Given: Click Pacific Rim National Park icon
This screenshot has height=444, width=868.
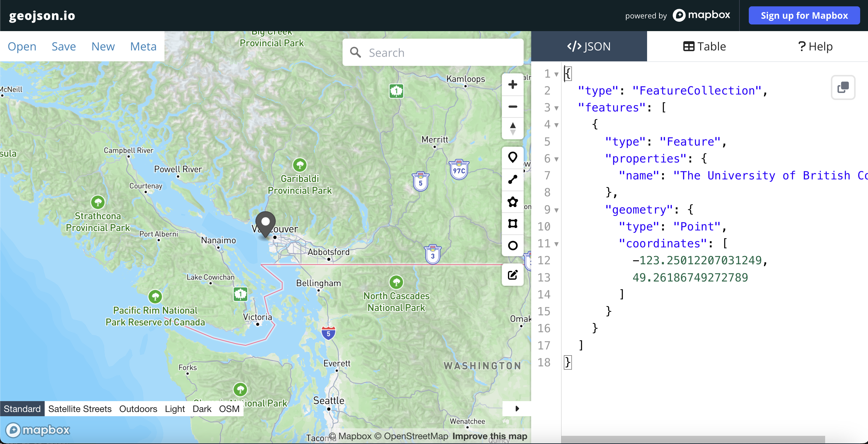Looking at the screenshot, I should point(155,297).
